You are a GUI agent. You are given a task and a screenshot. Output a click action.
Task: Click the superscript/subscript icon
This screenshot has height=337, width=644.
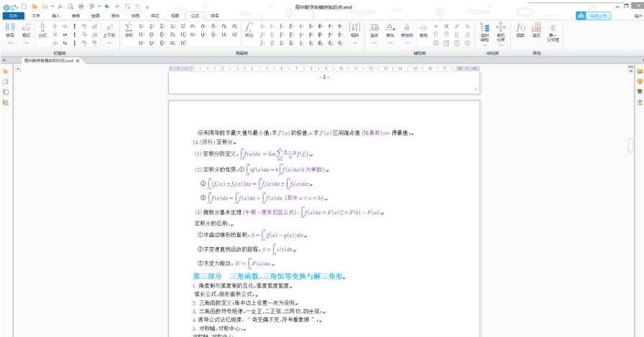(109, 29)
